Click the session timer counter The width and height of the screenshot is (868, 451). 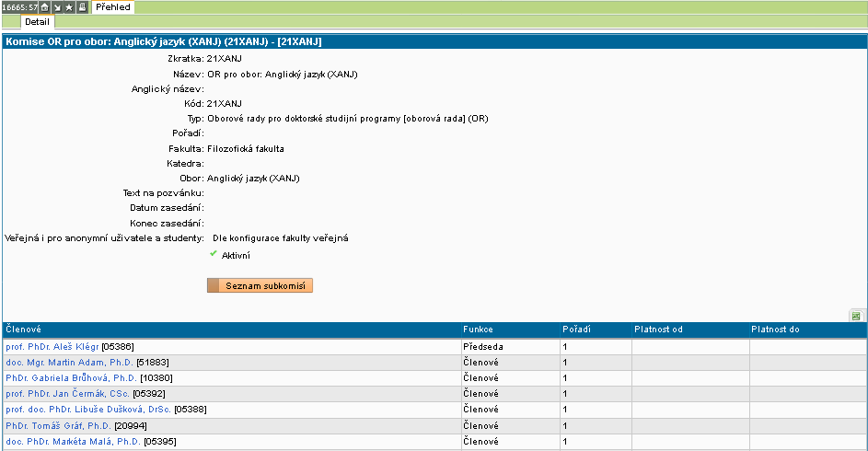(18, 6)
